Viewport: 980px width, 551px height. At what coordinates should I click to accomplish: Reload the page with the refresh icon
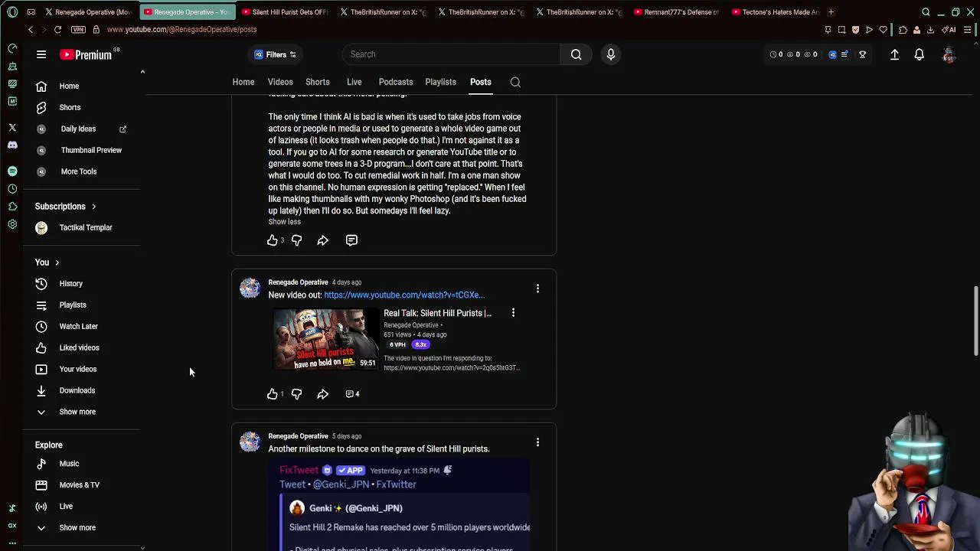coord(57,29)
